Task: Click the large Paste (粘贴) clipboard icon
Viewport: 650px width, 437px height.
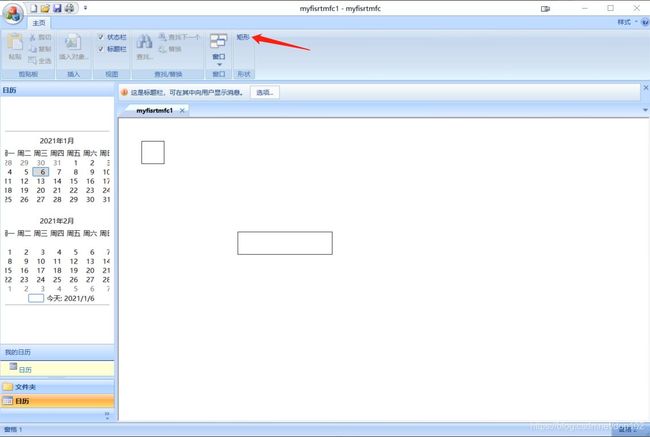Action: [x=15, y=42]
